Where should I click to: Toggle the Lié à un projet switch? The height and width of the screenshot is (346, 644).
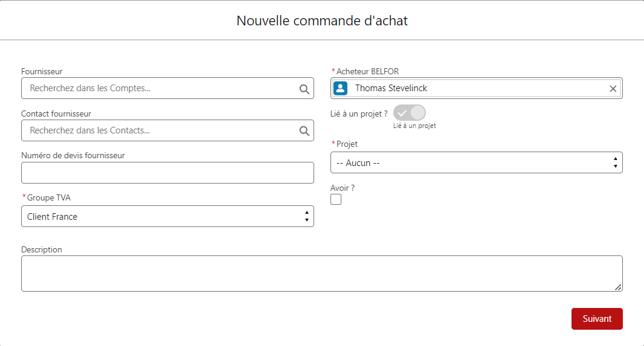410,113
